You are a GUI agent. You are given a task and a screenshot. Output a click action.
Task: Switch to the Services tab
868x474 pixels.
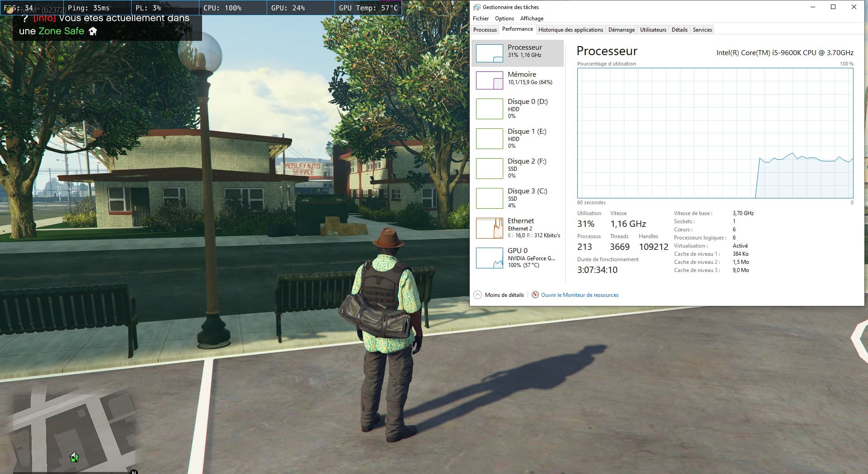702,30
